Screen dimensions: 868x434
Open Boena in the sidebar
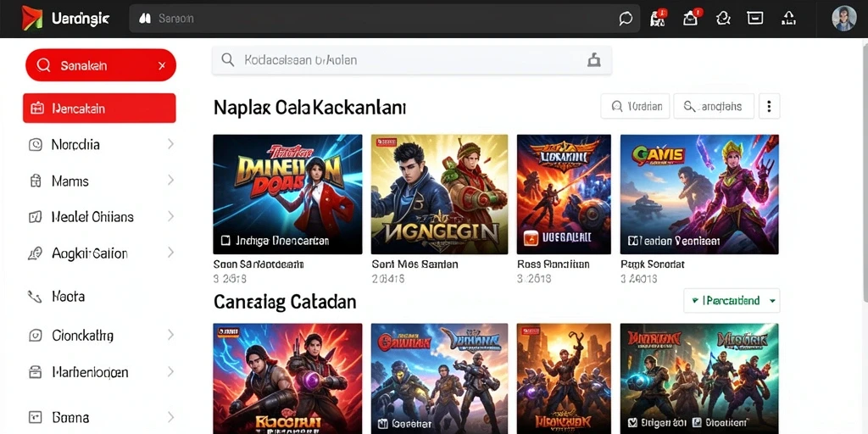click(70, 417)
